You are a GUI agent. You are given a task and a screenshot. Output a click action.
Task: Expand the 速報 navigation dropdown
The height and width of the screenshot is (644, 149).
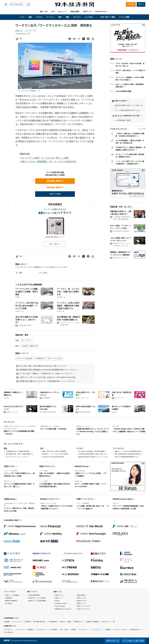31,17
